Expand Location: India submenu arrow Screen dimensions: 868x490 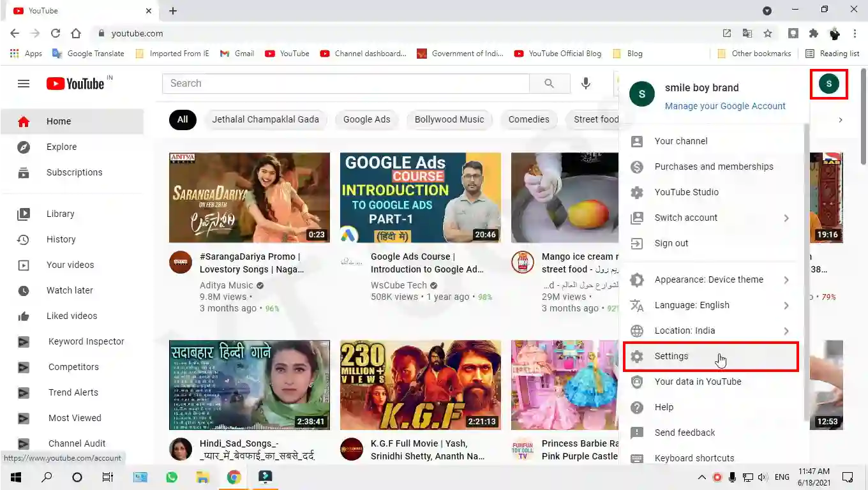786,331
